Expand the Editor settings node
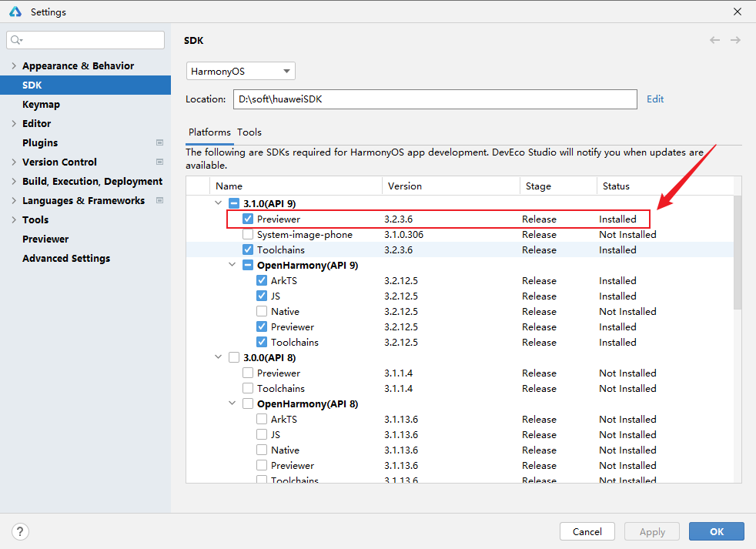The image size is (756, 549). pyautogui.click(x=14, y=123)
